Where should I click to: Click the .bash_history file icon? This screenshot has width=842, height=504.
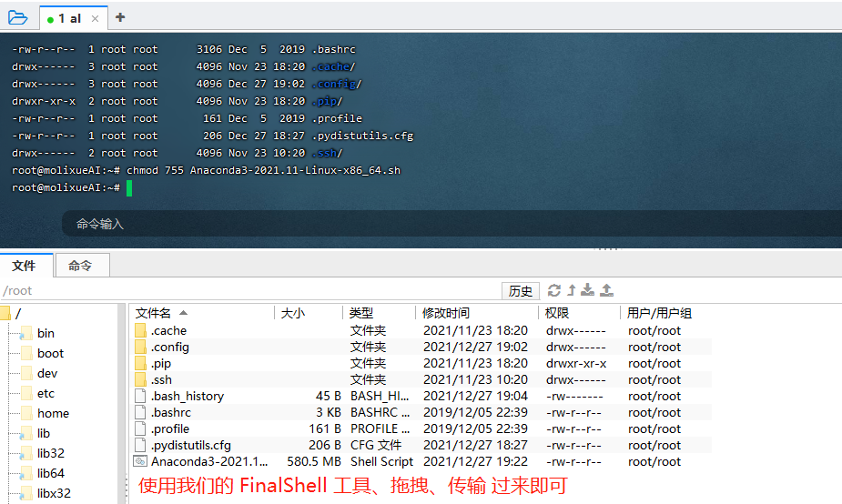pyautogui.click(x=140, y=396)
